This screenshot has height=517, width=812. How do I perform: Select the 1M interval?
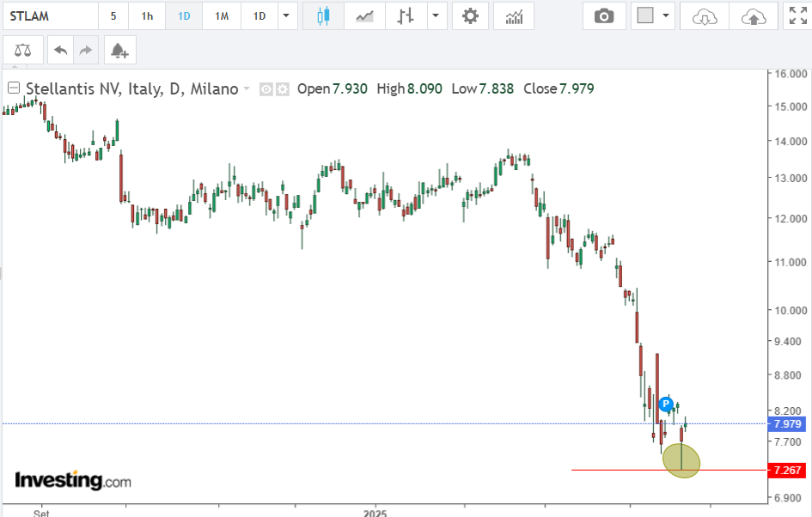222,16
